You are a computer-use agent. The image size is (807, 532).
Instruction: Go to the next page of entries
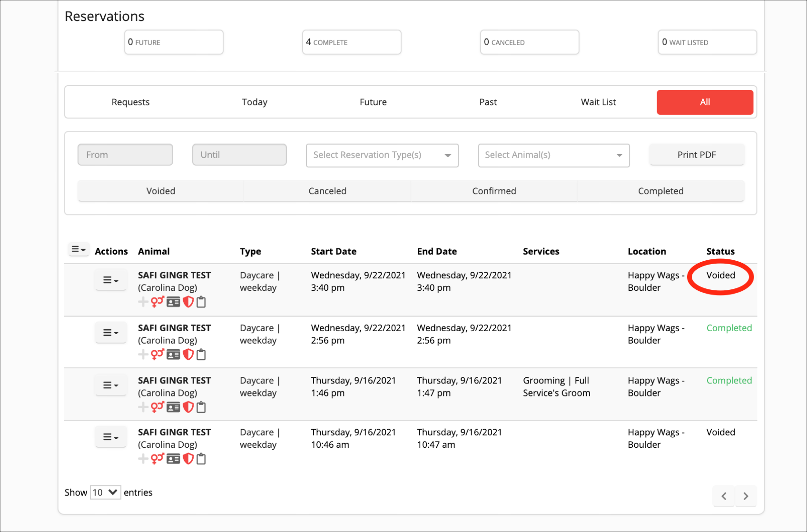tap(746, 496)
